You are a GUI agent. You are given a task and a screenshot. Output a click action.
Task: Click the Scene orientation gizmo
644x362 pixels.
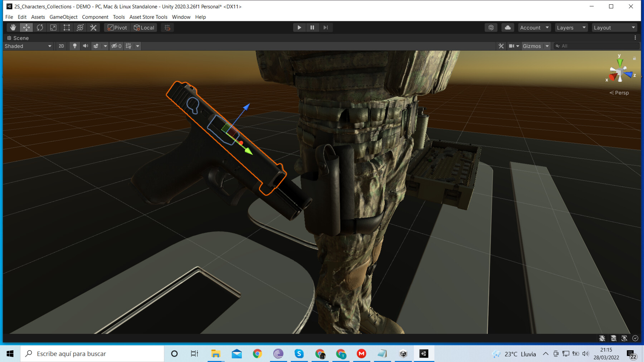coord(620,73)
